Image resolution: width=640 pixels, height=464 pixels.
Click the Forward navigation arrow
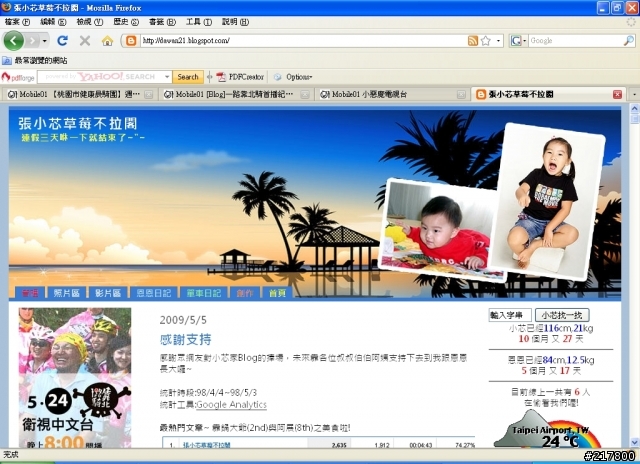(x=33, y=40)
